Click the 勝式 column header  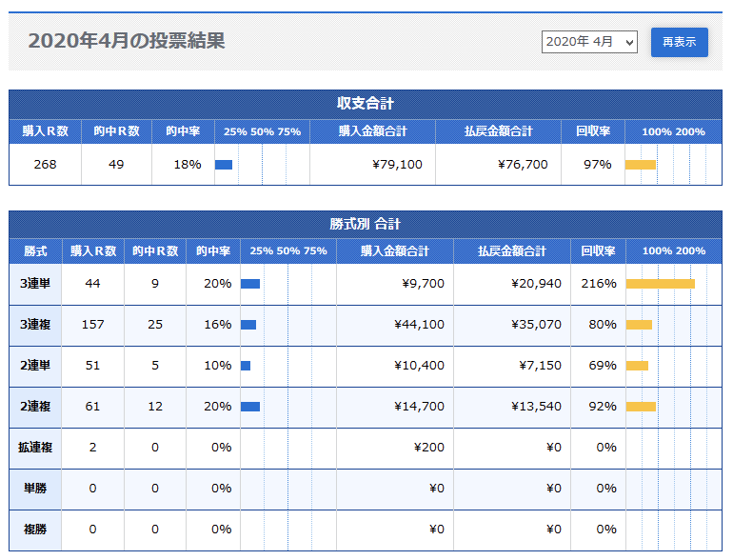(x=35, y=251)
